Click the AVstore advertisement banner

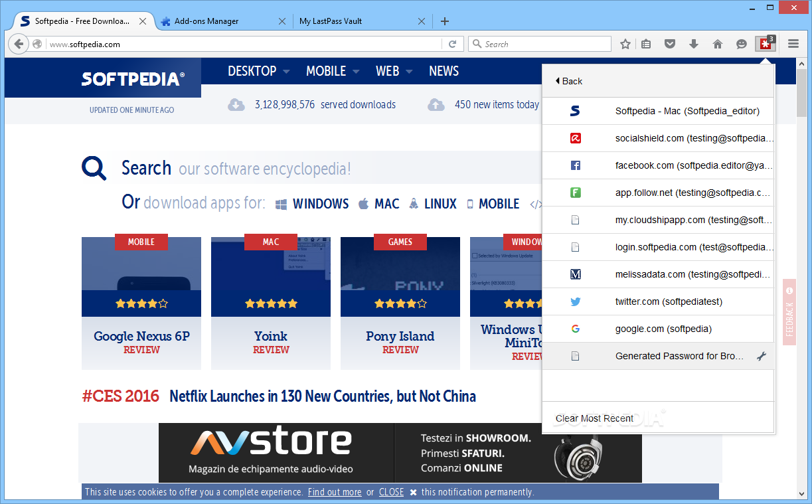[400, 453]
